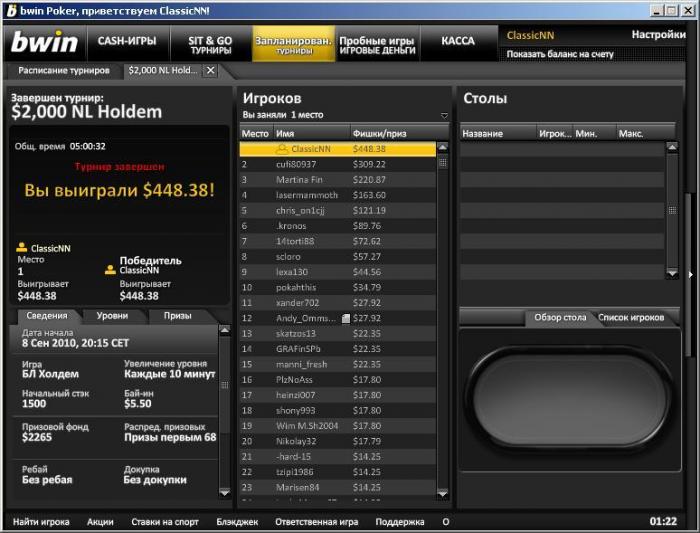Click the gold winner icon beside Победитель

click(x=110, y=270)
